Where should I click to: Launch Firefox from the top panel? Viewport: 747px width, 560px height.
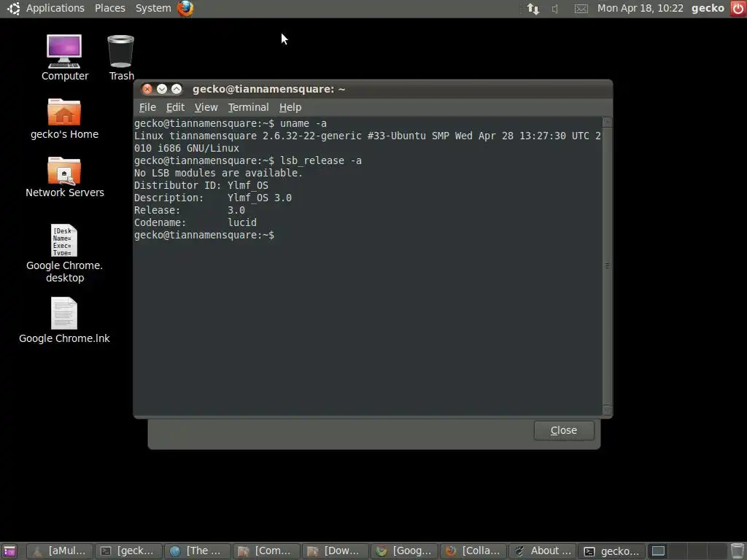click(x=185, y=8)
